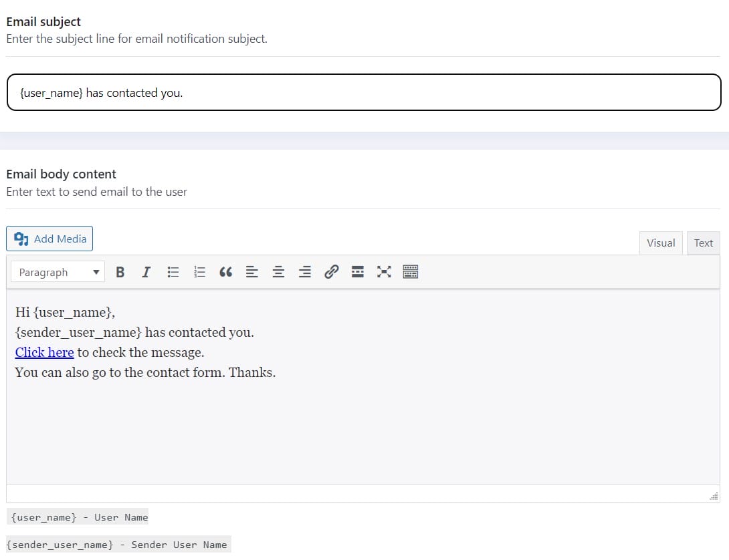Viewport: 729px width, 560px height.
Task: Insert a numbered list
Action: coord(199,272)
